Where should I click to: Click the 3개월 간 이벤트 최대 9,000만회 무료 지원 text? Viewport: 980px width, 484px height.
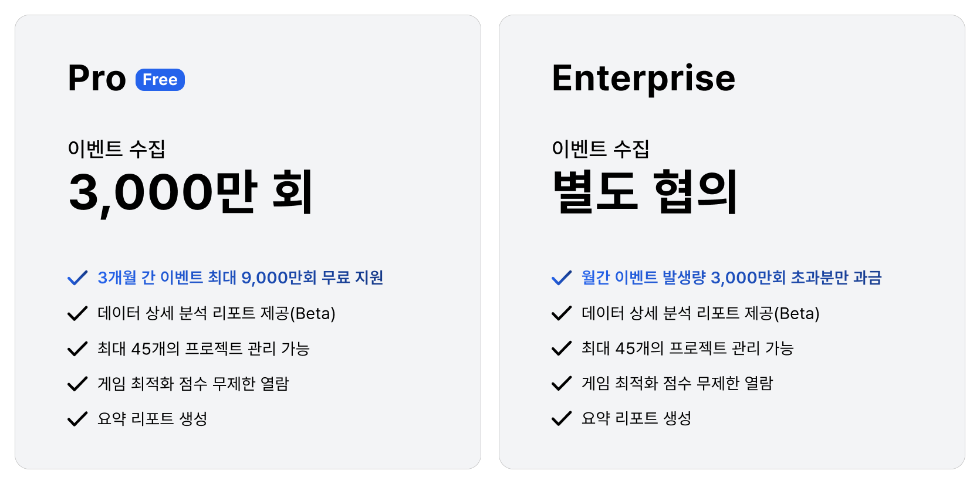pos(241,277)
